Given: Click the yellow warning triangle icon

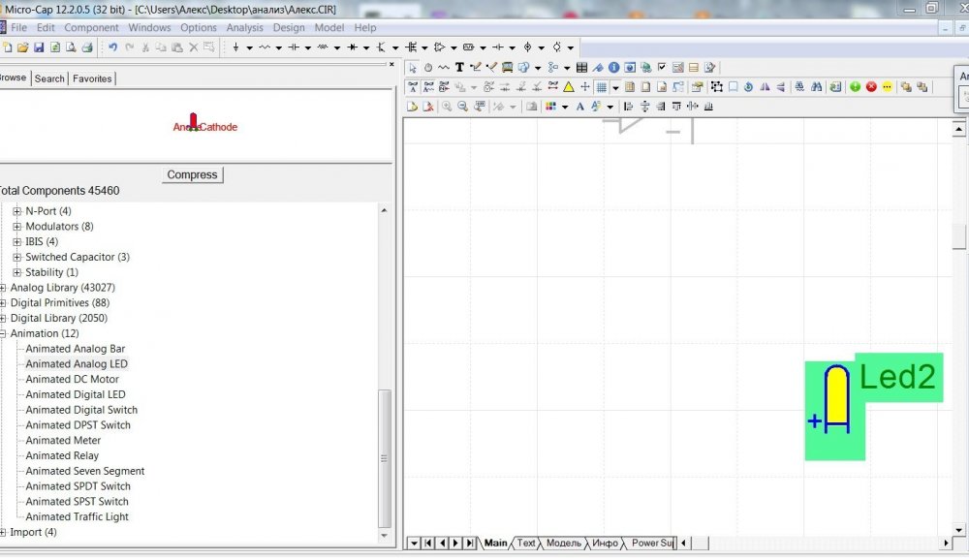Looking at the screenshot, I should tap(569, 87).
